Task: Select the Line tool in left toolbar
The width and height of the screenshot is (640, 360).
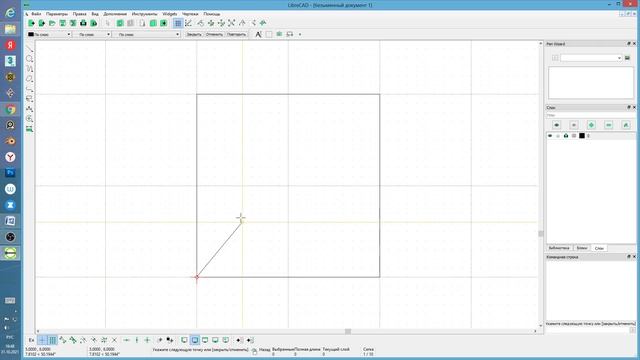Action: pos(29,49)
